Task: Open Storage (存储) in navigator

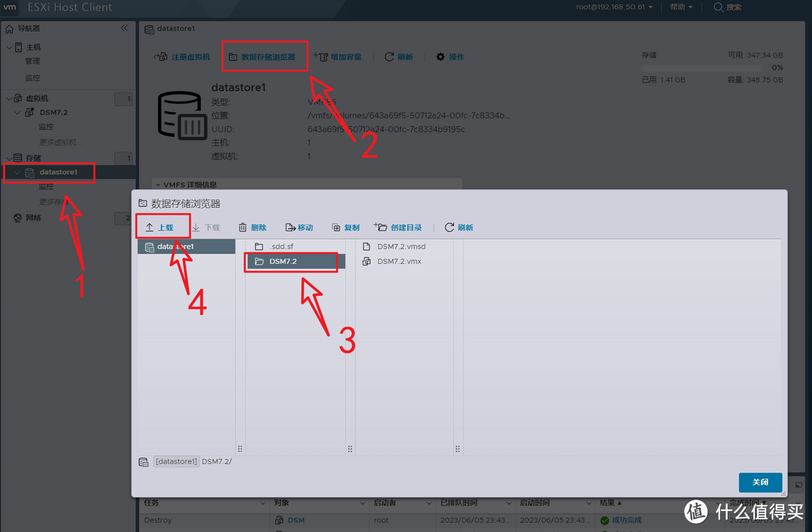Action: pyautogui.click(x=33, y=158)
